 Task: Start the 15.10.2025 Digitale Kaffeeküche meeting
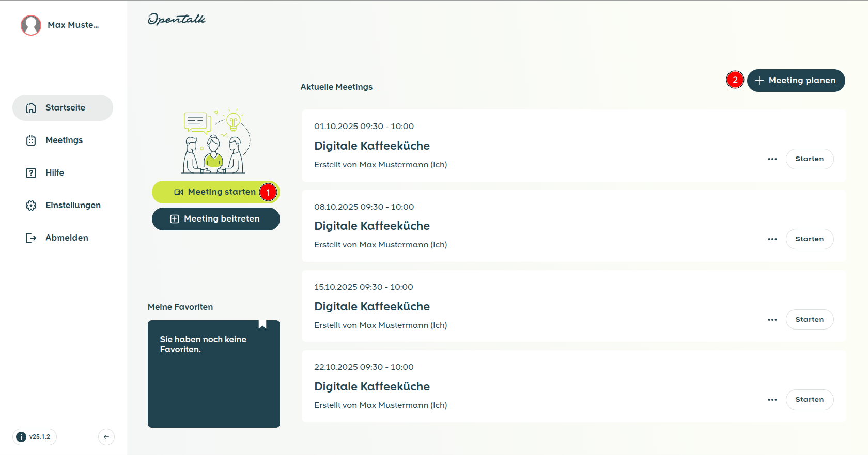809,320
